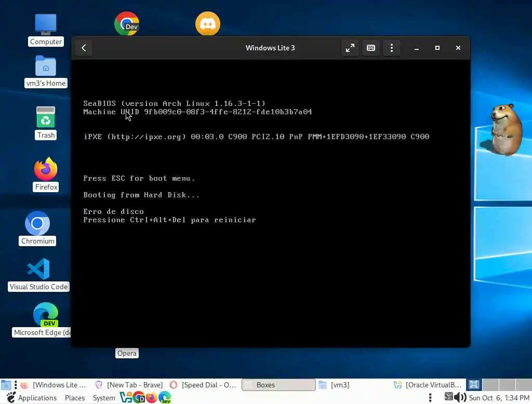Click the 'Booting from Hard Disk...' line
Screen dimensions: 532x404
[x=141, y=195]
